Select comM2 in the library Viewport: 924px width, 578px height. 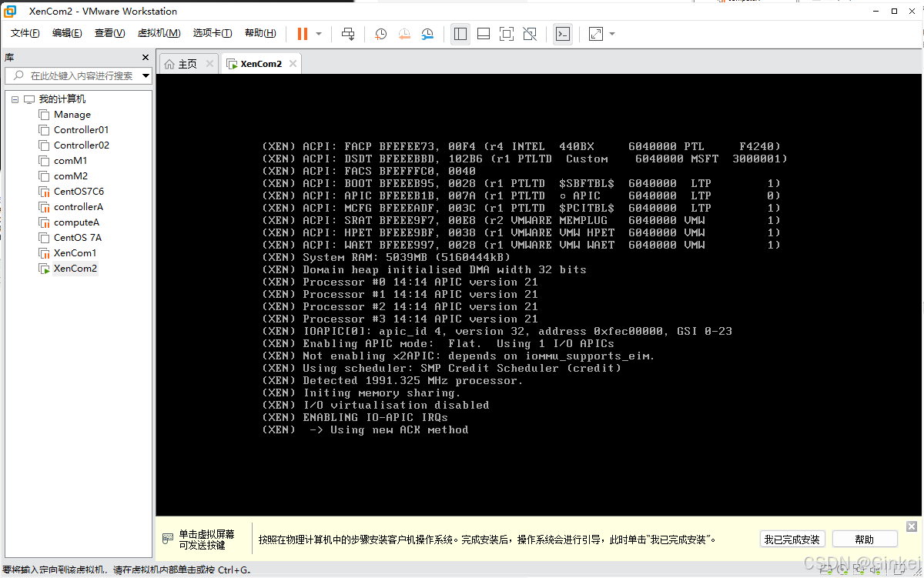70,176
